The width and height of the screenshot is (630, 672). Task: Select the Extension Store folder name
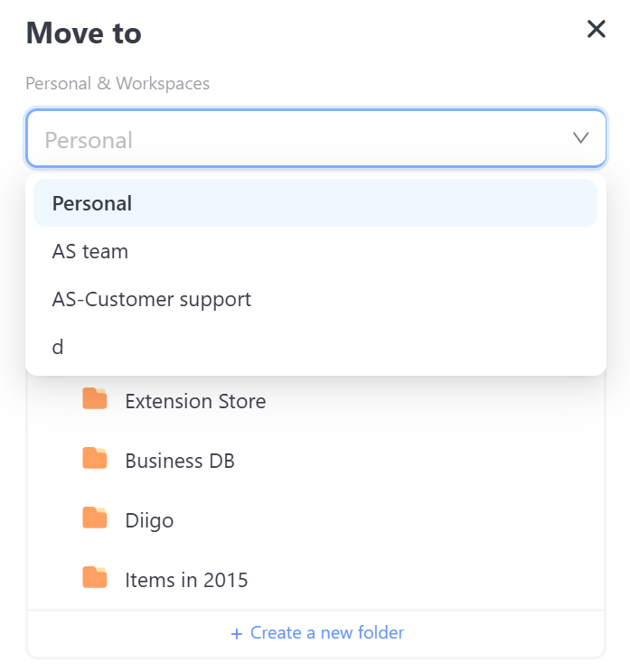click(x=195, y=401)
